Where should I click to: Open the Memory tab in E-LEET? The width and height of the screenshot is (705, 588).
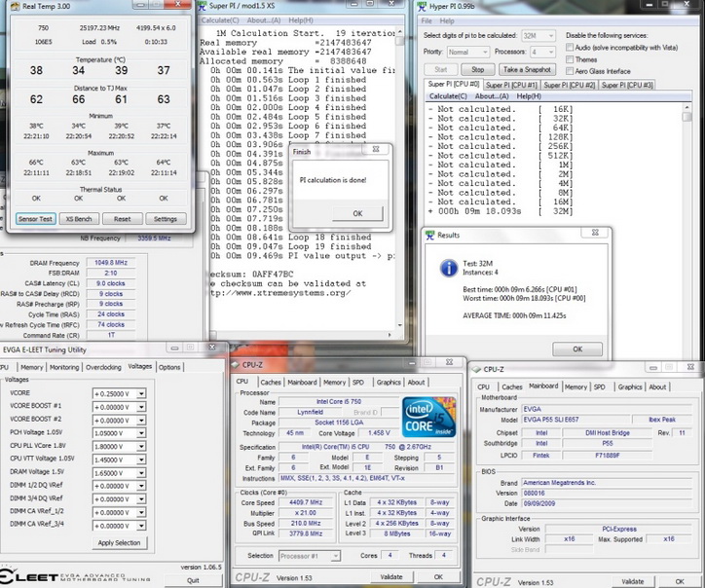32,367
